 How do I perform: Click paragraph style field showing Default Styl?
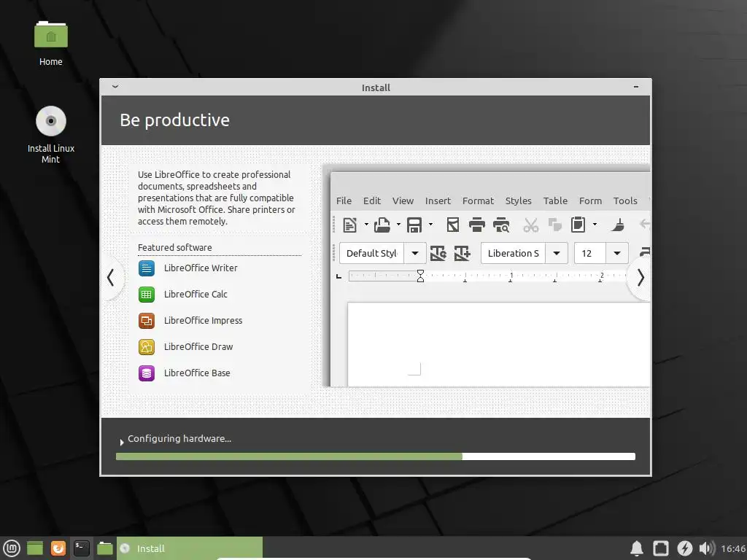371,253
